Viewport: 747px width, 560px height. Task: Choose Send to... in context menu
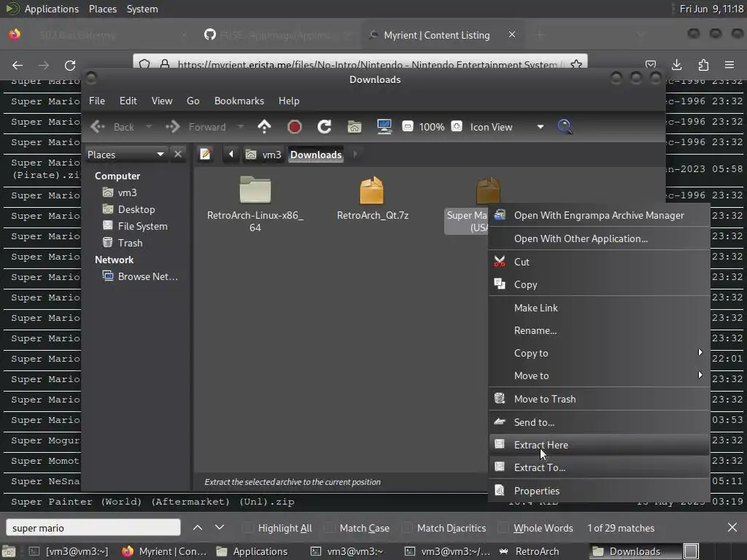[599, 422]
